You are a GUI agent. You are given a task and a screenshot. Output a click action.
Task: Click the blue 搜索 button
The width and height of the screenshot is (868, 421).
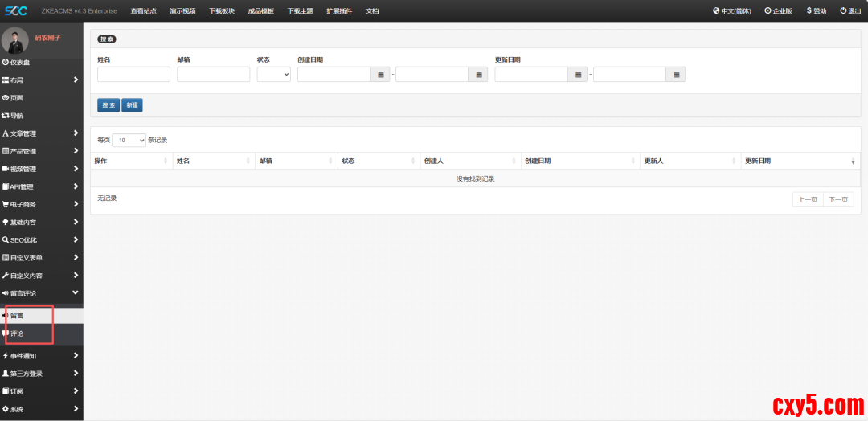pos(108,105)
